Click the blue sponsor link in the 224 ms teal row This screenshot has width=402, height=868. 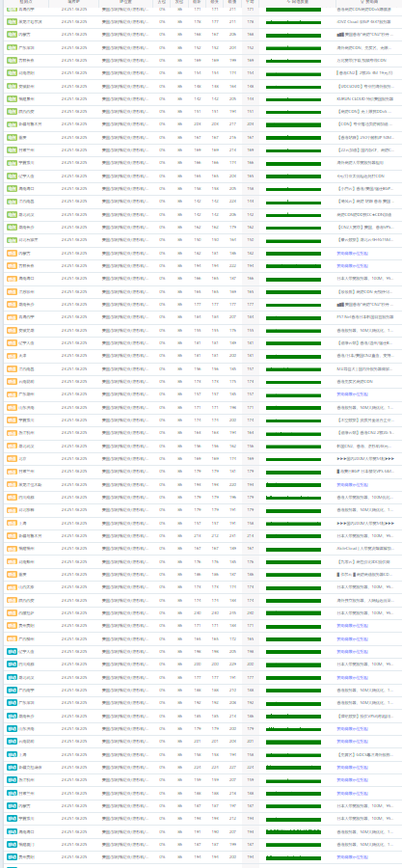coord(352,768)
